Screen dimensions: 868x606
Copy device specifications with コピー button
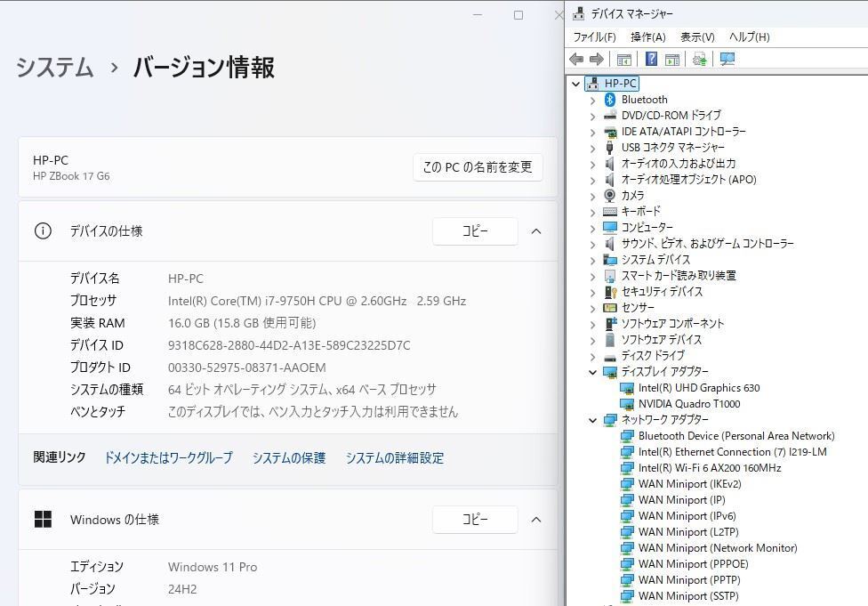click(475, 231)
